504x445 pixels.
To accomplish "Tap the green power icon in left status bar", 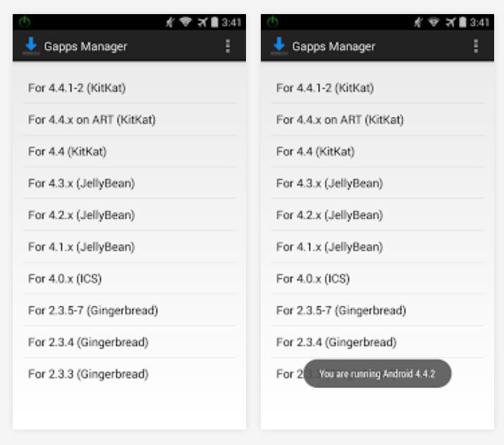I will coord(25,22).
